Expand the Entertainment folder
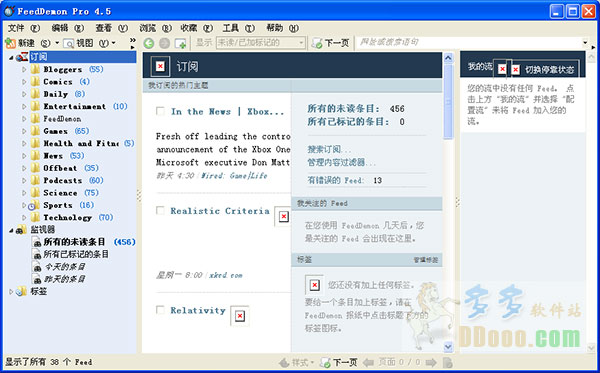 tap(24, 106)
